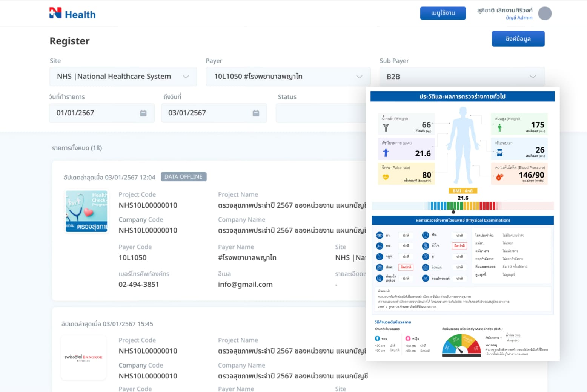Expand the Sub Payer B2B dropdown
Image resolution: width=587 pixels, height=392 pixels.
462,77
